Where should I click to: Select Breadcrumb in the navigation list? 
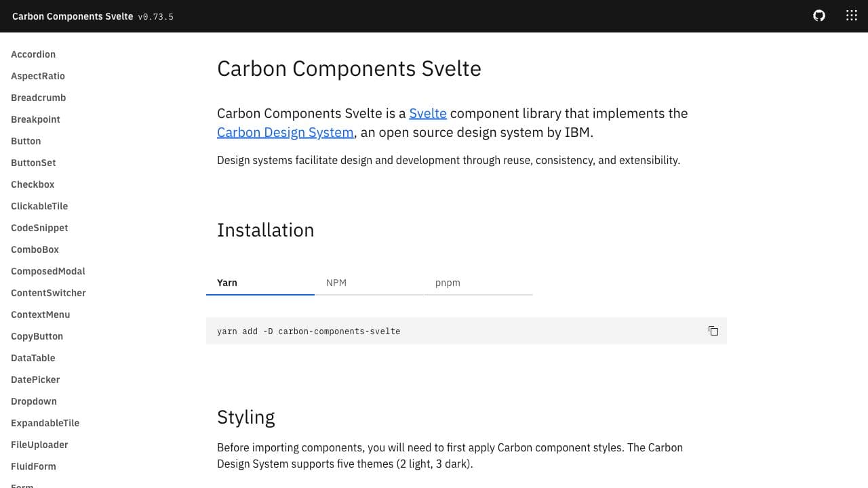pyautogui.click(x=38, y=98)
